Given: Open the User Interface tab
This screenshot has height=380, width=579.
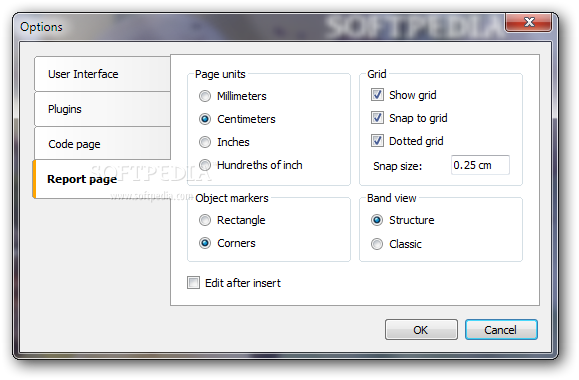Looking at the screenshot, I should click(x=102, y=74).
